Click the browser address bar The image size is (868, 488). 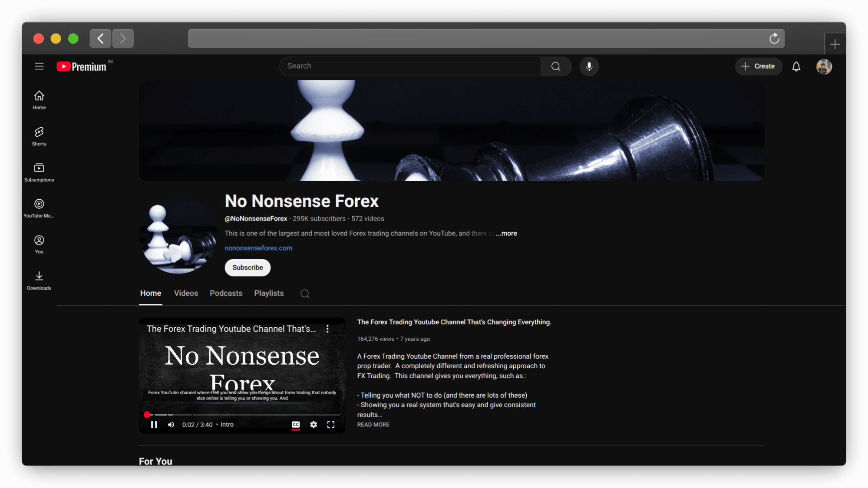click(486, 39)
